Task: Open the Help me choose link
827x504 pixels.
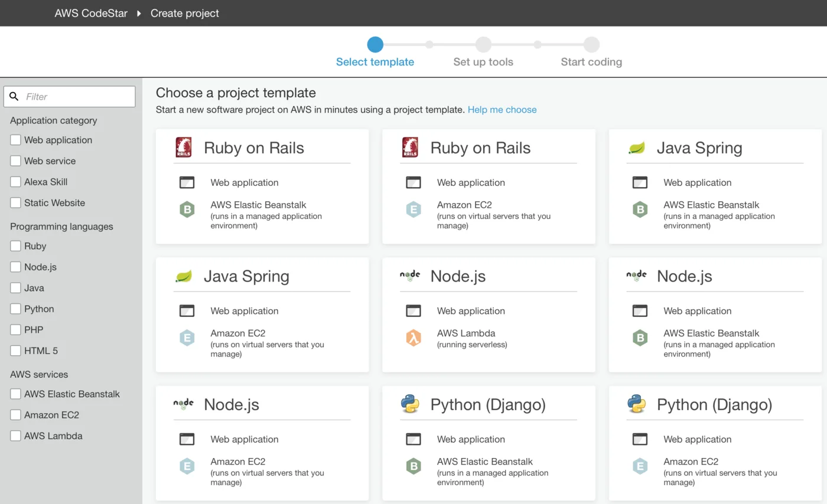Action: (x=502, y=110)
